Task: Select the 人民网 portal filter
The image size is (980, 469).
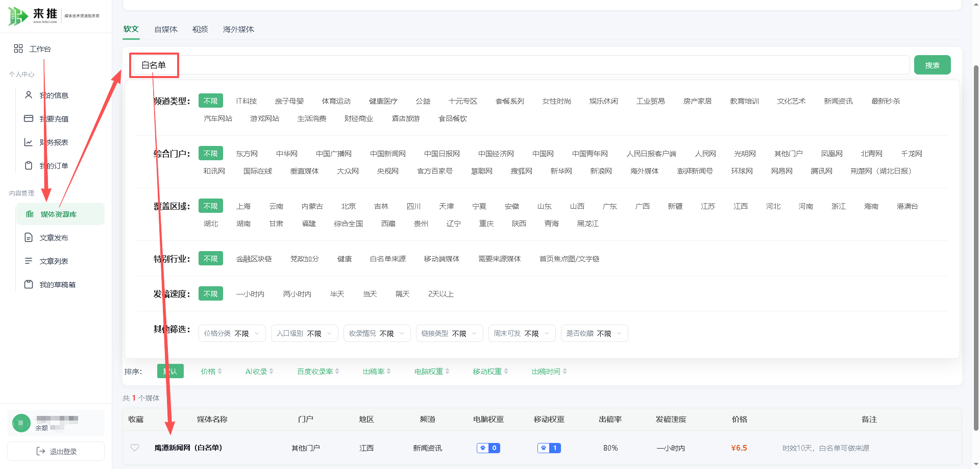Action: (x=705, y=154)
